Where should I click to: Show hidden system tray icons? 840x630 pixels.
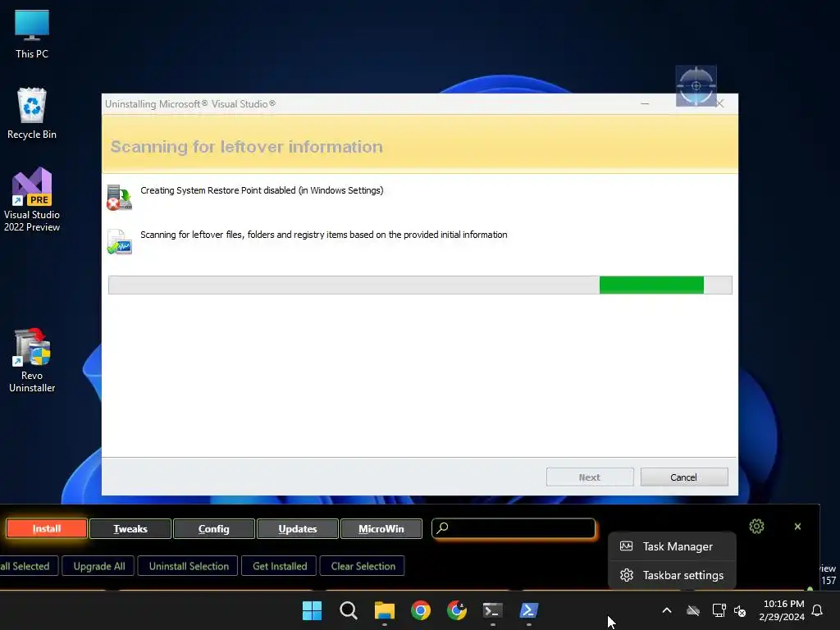667,610
